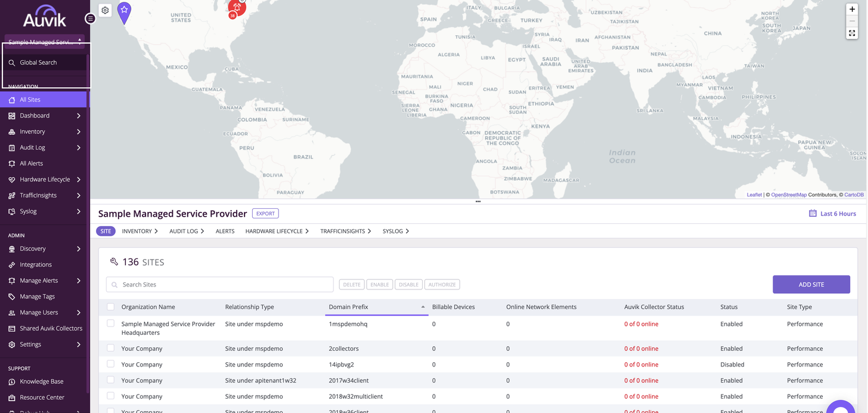Click the Audit Log icon
The image size is (868, 413).
[11, 147]
